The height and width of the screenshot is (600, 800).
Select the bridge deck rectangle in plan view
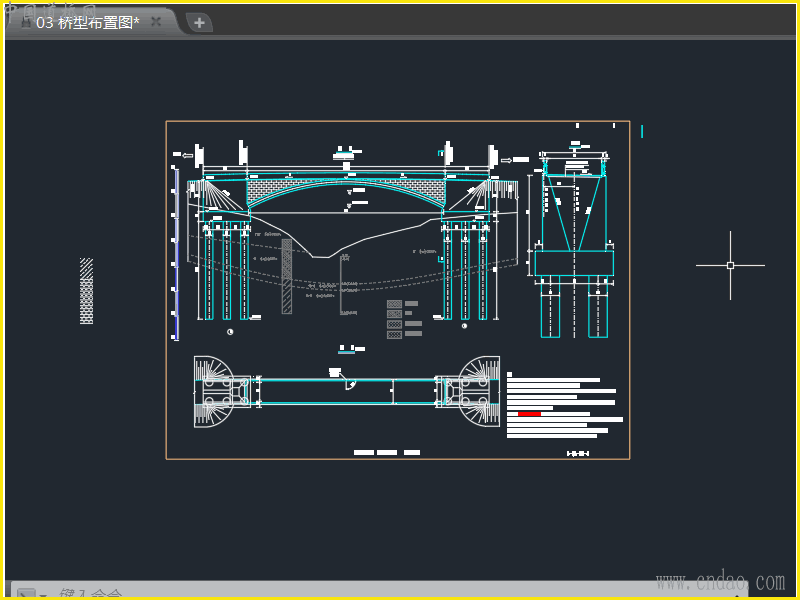[x=345, y=391]
